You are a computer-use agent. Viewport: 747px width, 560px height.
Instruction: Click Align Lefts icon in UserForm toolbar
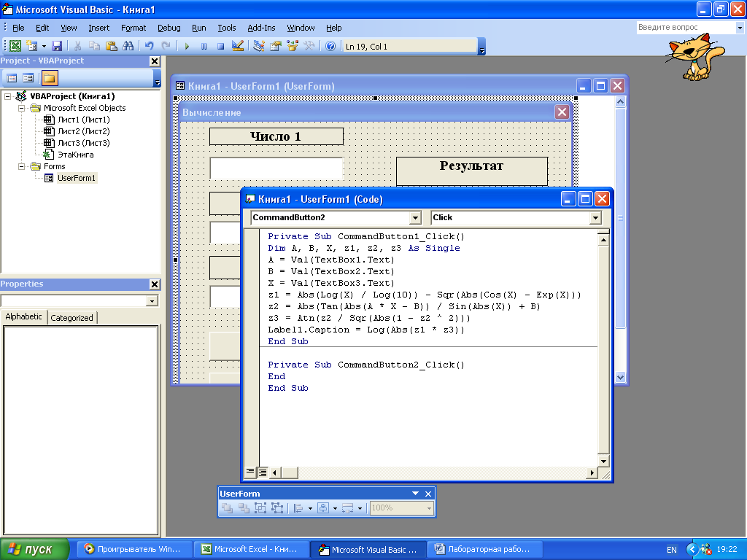[x=298, y=508]
